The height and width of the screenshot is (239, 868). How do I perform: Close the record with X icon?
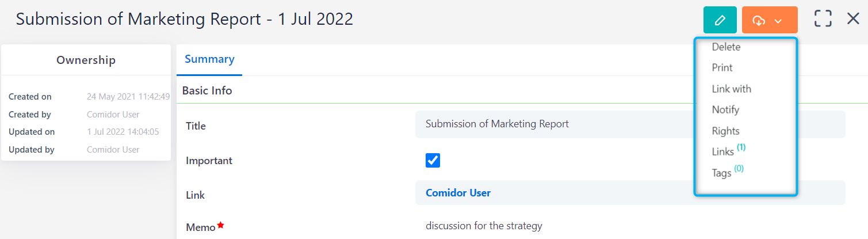(853, 19)
